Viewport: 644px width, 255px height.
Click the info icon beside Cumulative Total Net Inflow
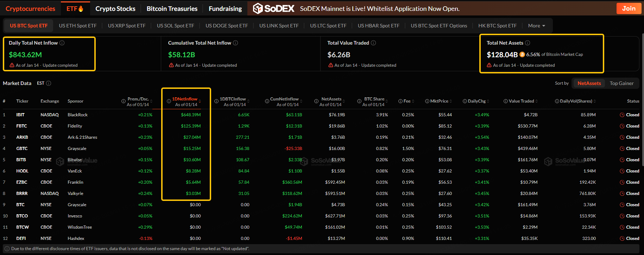point(235,43)
